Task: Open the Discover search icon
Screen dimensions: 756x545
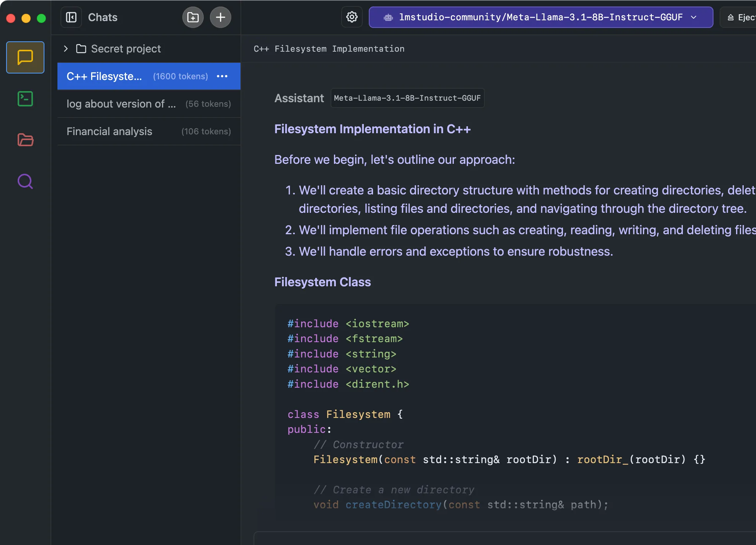Action: click(x=25, y=181)
